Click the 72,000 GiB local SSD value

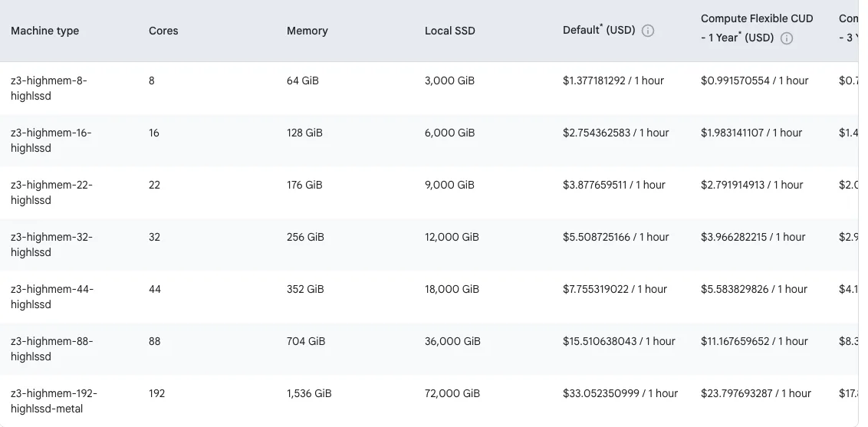pyautogui.click(x=452, y=393)
